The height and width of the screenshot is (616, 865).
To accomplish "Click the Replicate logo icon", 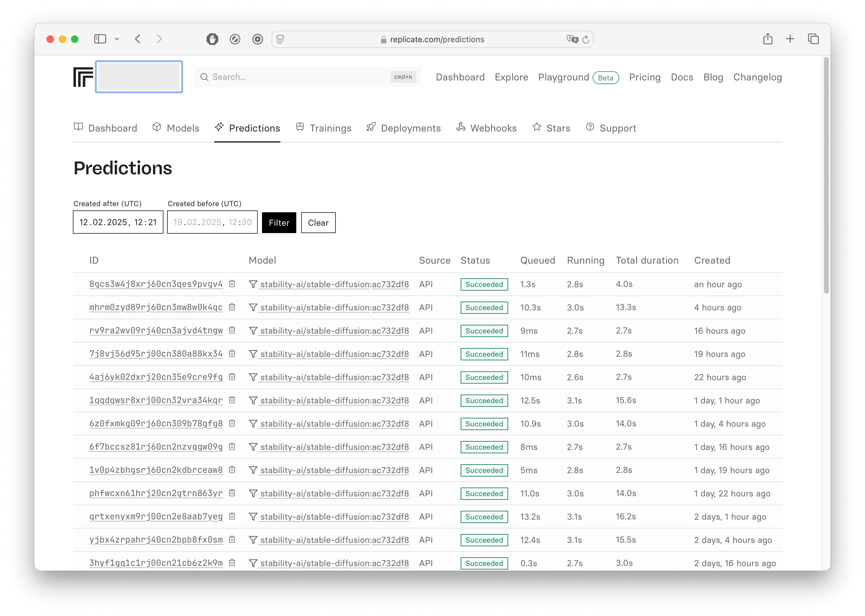I will 83,77.
